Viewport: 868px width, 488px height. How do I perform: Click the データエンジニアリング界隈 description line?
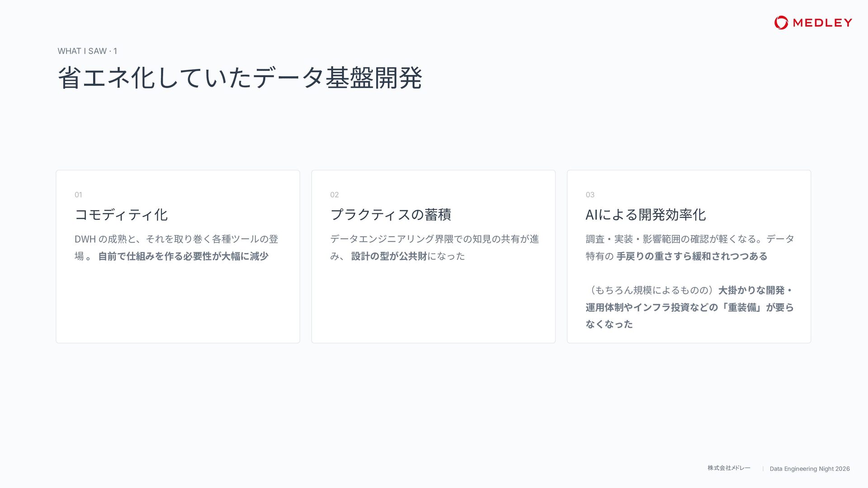434,239
